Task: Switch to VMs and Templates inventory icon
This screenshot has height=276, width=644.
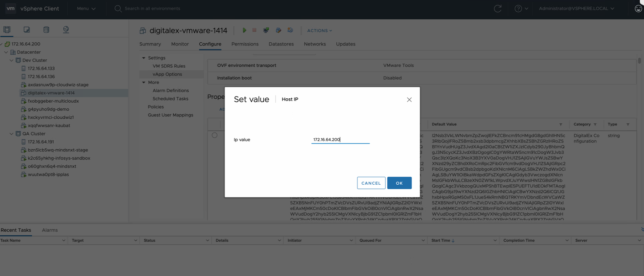Action: click(27, 30)
